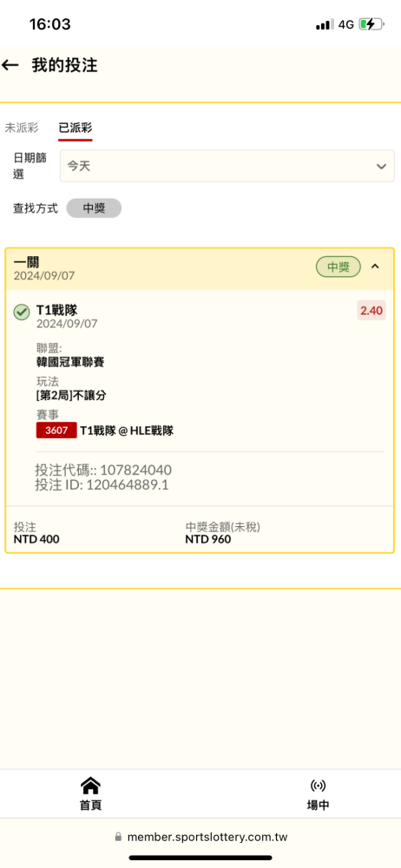Tap the member.sportslottery.com.tw address bar
This screenshot has height=868, width=401.
200,837
